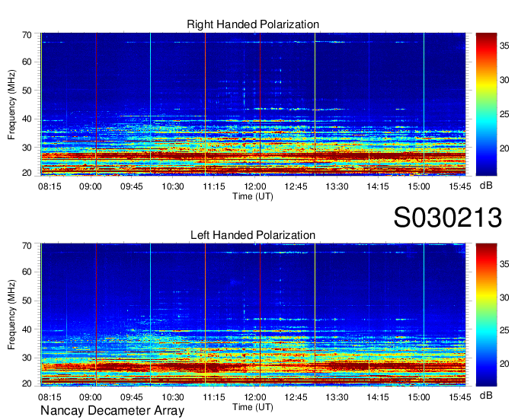The width and height of the screenshot is (518, 420).
Task: Click 10:30 time tick under Left Handed plot
Action: click(173, 397)
